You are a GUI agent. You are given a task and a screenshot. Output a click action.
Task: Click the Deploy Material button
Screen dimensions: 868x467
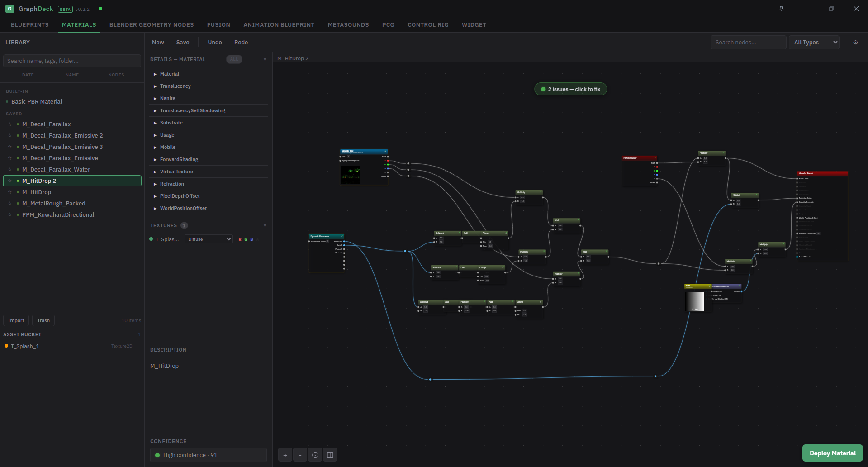coord(832,453)
